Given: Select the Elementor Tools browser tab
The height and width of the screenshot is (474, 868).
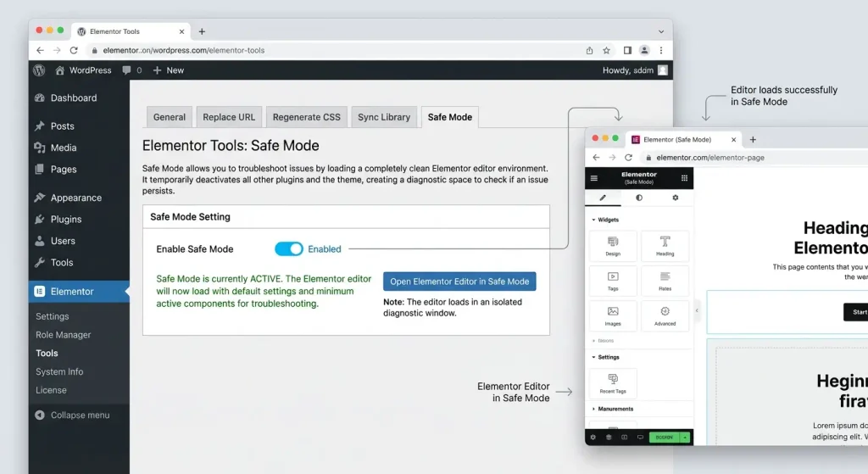Looking at the screenshot, I should pyautogui.click(x=131, y=31).
